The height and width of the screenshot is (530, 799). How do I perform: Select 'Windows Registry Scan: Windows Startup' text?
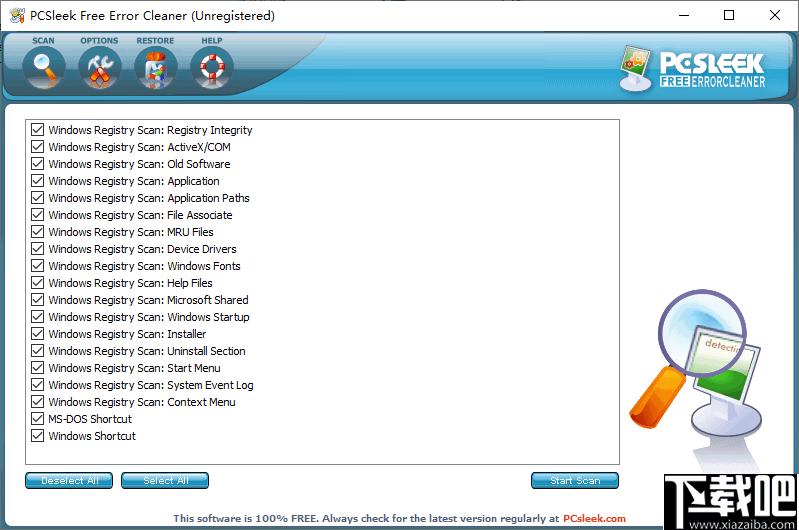point(149,317)
